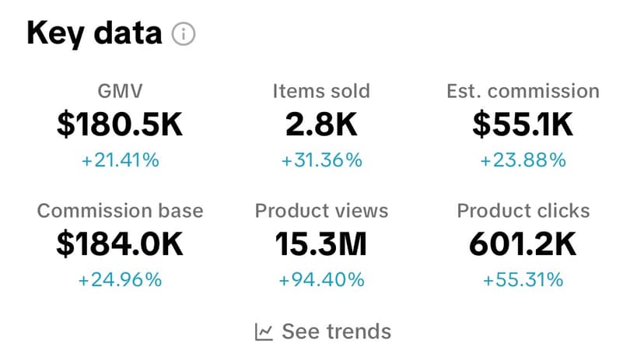Click the 15.3M product views value
The width and height of the screenshot is (644, 361).
pos(321,244)
